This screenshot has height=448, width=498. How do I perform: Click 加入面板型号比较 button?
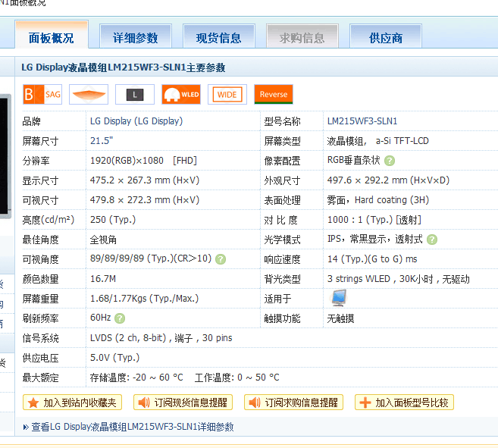point(404,403)
